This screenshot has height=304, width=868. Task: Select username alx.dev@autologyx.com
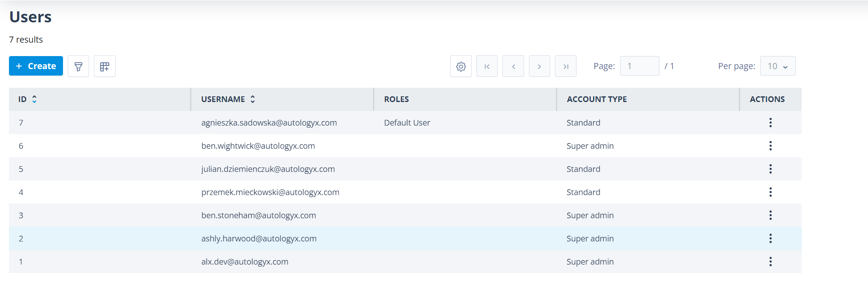(x=245, y=262)
